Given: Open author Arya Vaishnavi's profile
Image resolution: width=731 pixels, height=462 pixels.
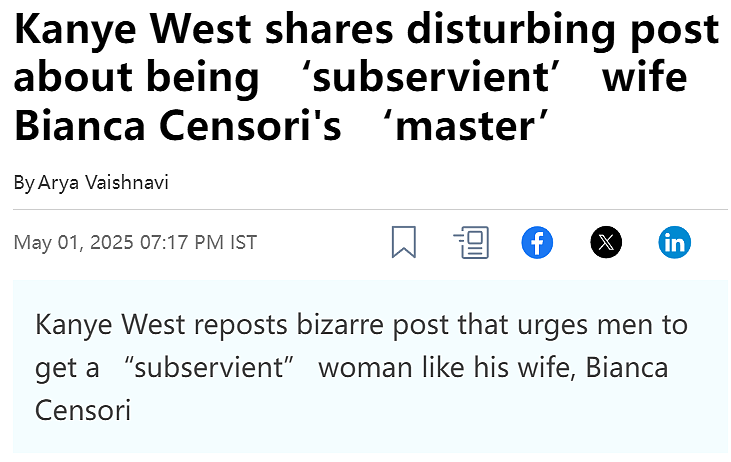Looking at the screenshot, I should 103,182.
